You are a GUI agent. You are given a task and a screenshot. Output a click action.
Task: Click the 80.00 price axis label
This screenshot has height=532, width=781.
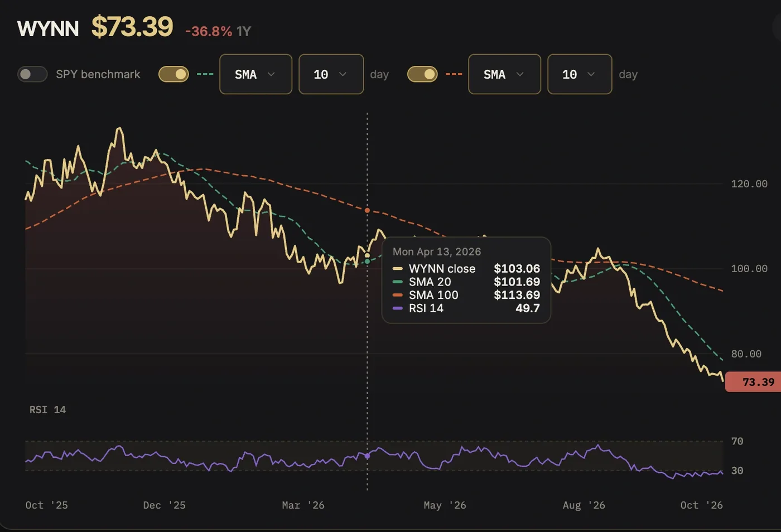746,354
